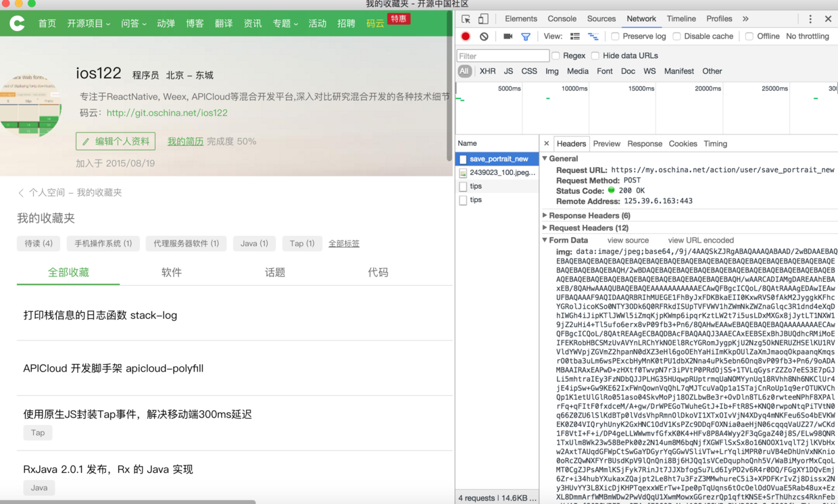Open 码云 nav item
The width and height of the screenshot is (838, 504).
(x=375, y=24)
